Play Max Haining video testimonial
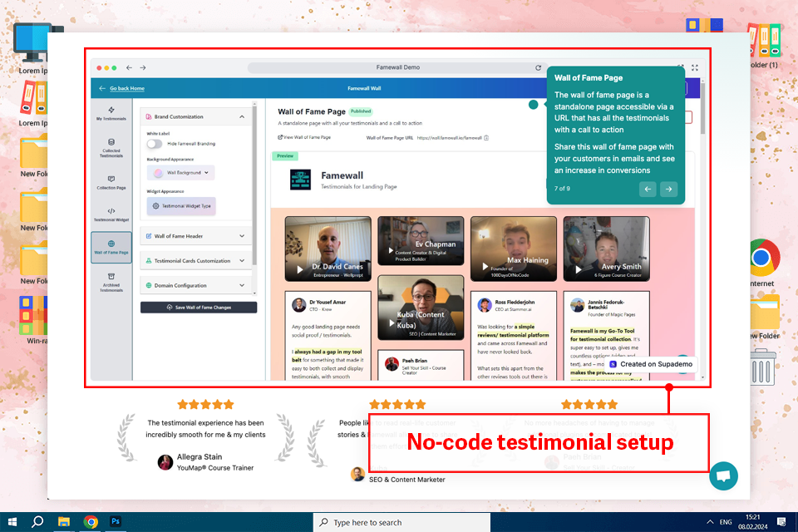 pos(485,267)
